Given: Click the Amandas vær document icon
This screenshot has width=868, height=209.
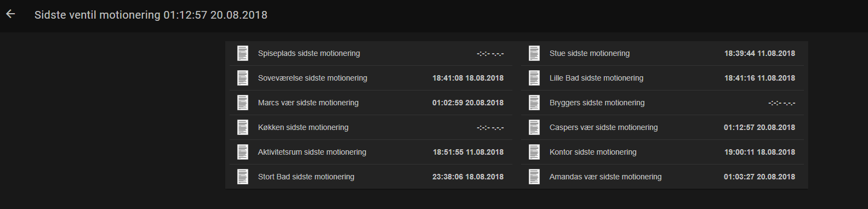Looking at the screenshot, I should pos(534,177).
